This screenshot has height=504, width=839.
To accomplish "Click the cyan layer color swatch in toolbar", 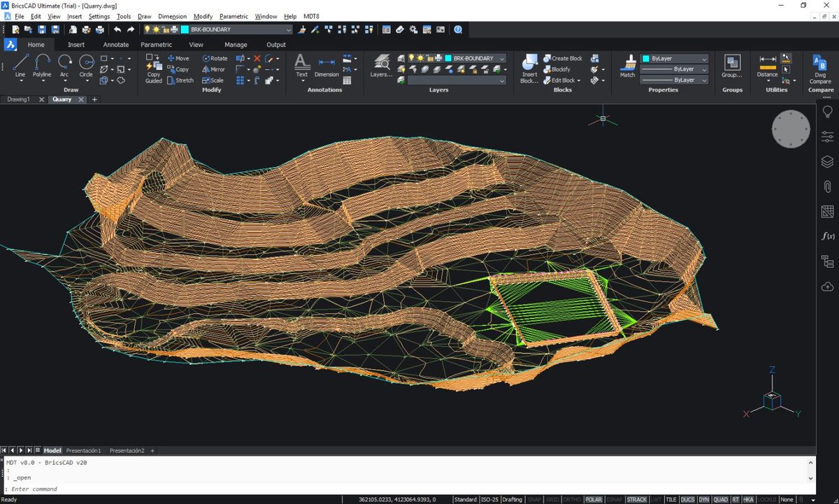I will [185, 29].
